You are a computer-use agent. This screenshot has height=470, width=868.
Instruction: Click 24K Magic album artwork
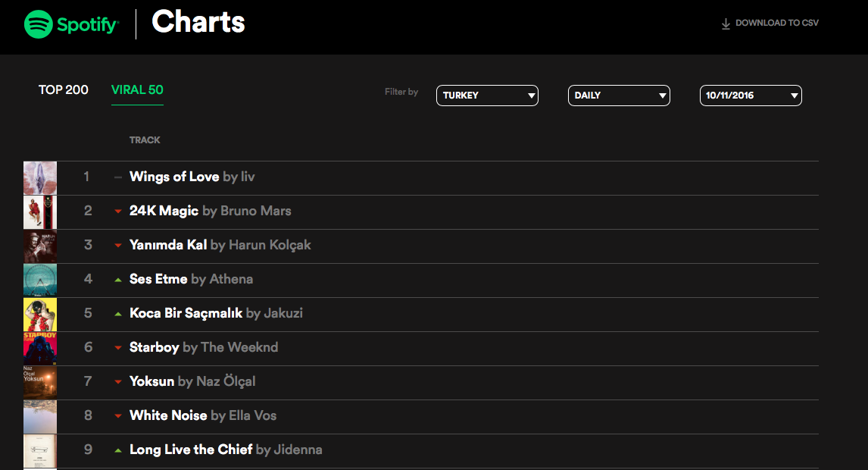[40, 212]
